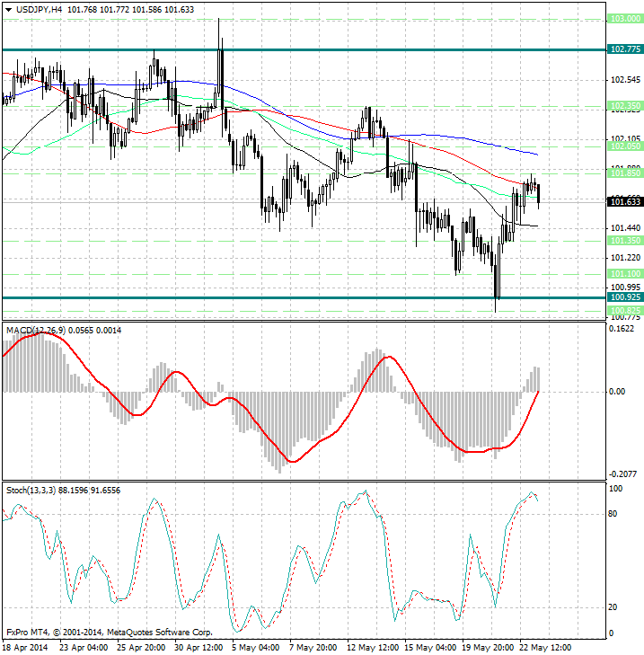Click the 25 Apr 20:00 time label
This screenshot has height=655, width=644.
tap(141, 648)
